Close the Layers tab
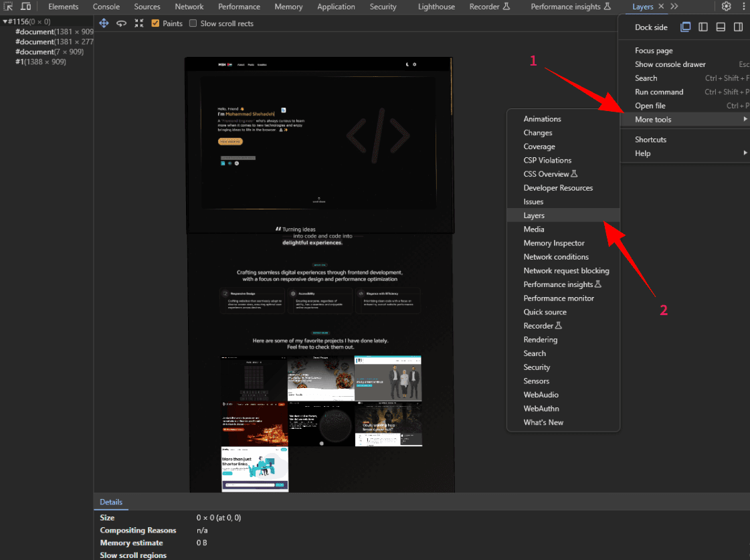Viewport: 750px width, 560px height. coord(661,7)
